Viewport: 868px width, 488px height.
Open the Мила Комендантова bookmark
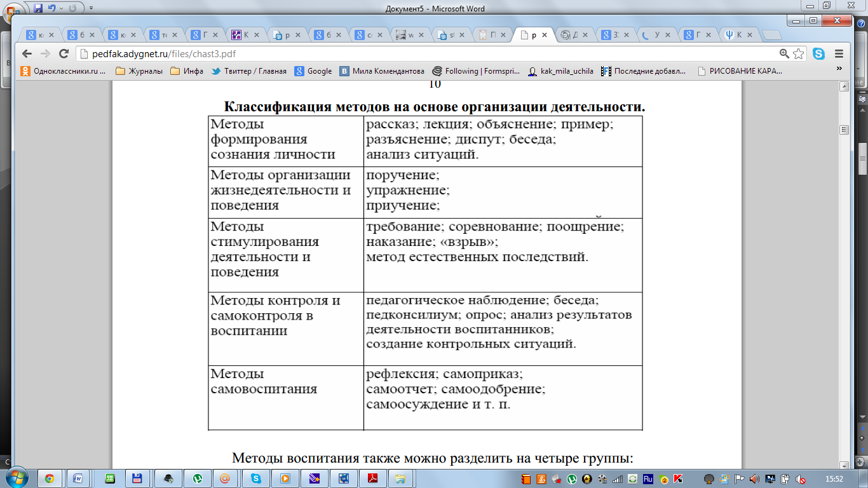382,71
